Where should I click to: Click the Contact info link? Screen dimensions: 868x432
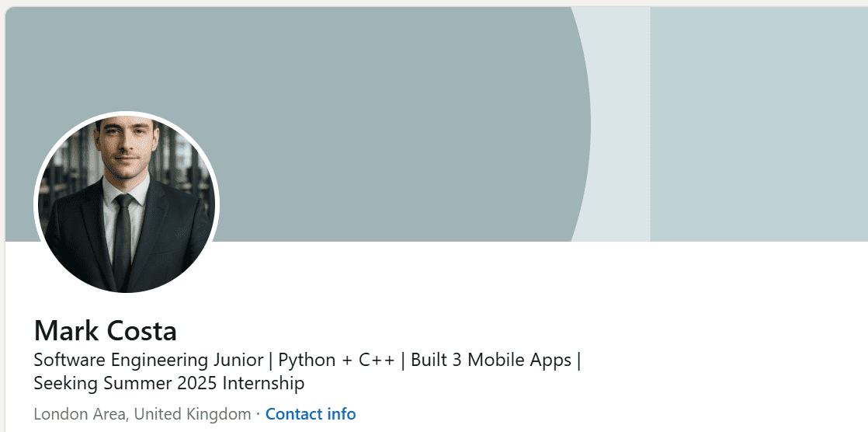tap(311, 414)
